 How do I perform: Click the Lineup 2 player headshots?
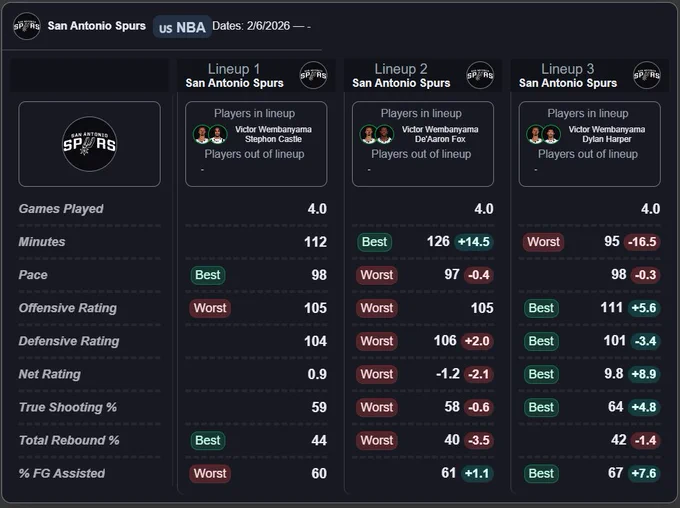point(377,134)
